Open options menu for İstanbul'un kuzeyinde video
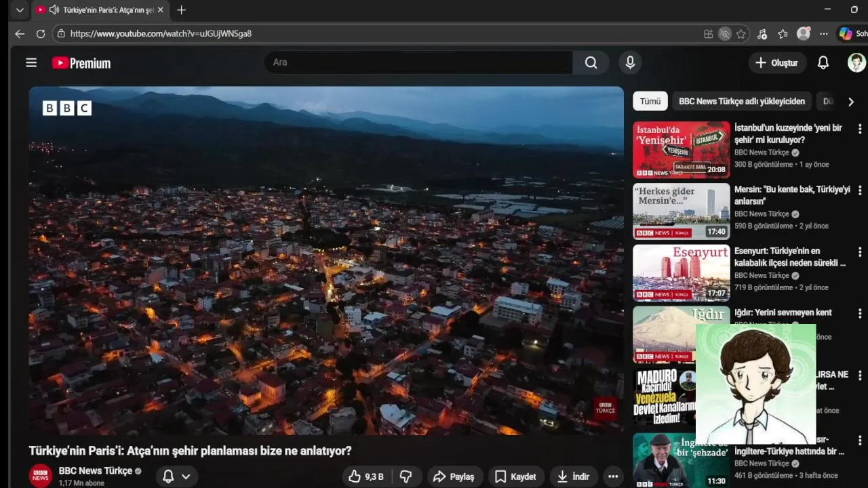The width and height of the screenshot is (868, 488). (860, 129)
